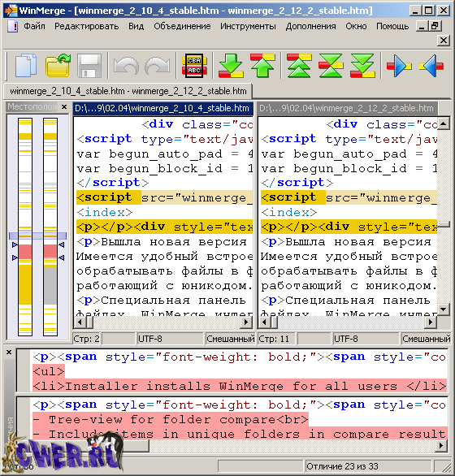The image size is (455, 476).
Task: Open the Вид menu
Action: 136,27
